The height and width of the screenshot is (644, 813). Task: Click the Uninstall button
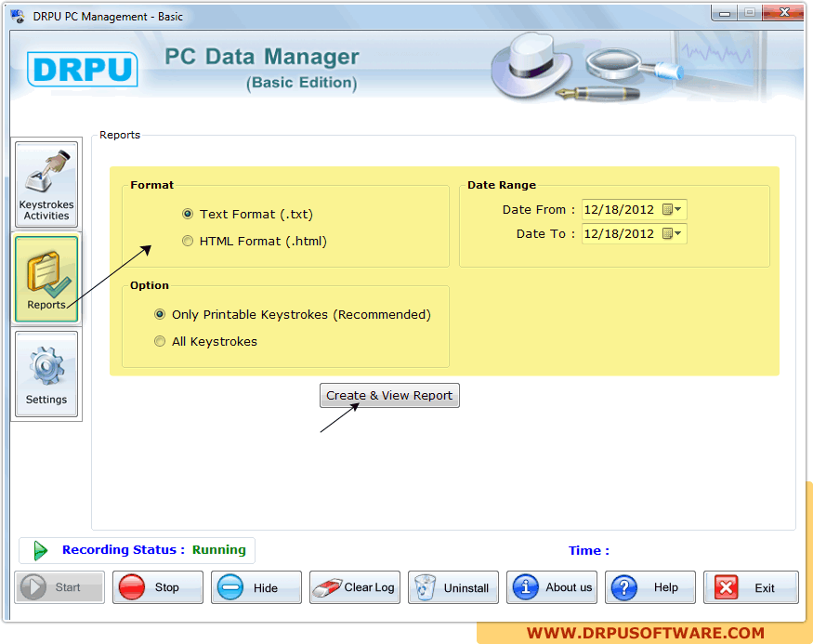point(453,587)
